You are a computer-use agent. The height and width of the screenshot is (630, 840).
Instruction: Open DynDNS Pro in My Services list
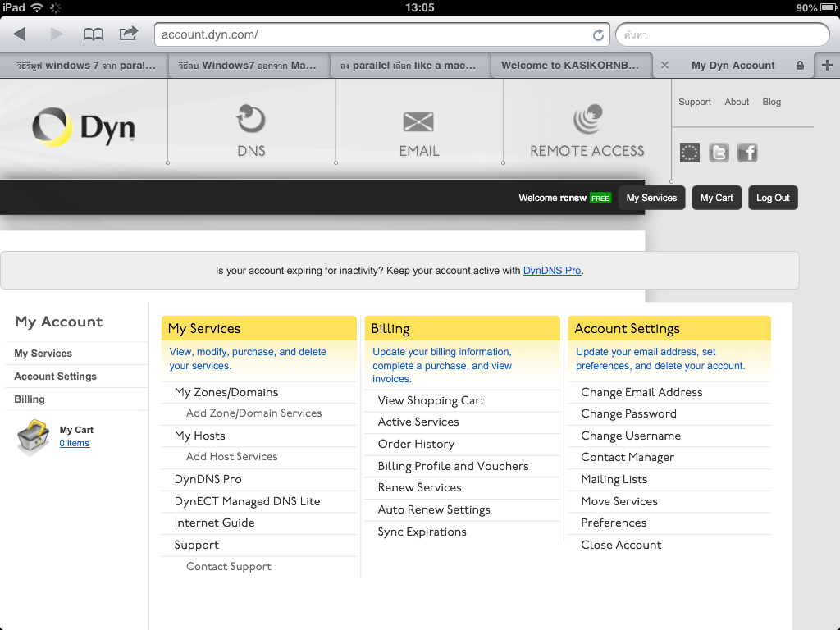208,479
